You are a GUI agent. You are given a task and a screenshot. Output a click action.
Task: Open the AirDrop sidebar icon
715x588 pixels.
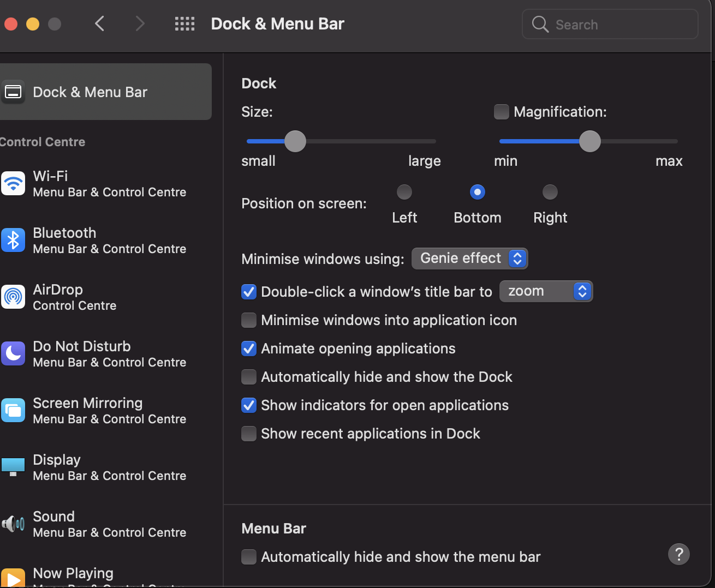(13, 297)
